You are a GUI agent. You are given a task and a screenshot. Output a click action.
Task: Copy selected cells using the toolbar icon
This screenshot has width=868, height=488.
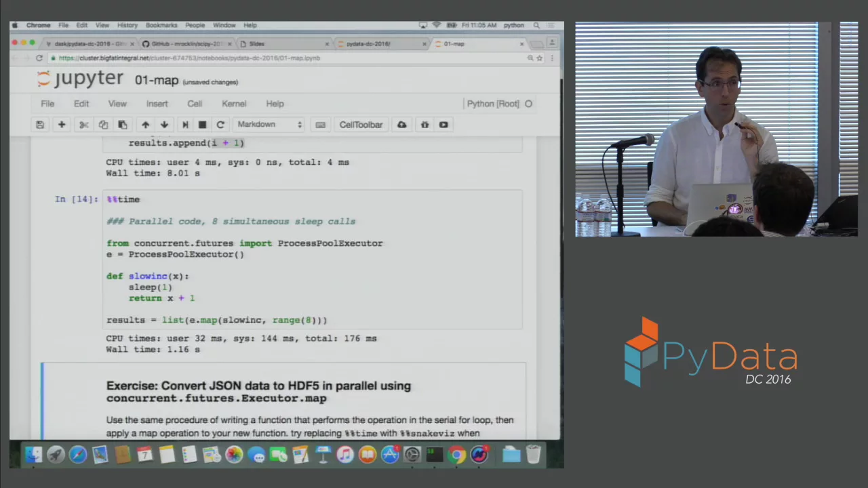pyautogui.click(x=103, y=125)
